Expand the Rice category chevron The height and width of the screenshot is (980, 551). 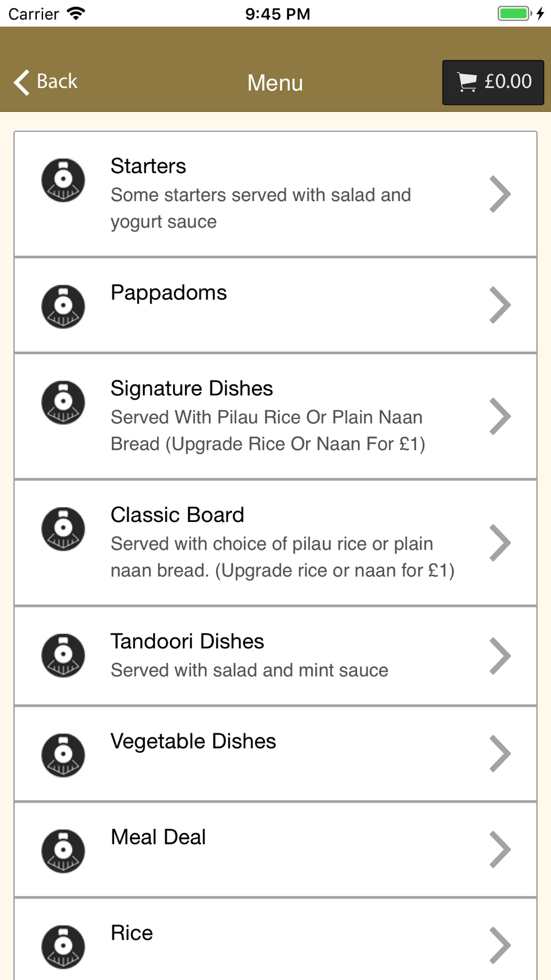(x=500, y=945)
